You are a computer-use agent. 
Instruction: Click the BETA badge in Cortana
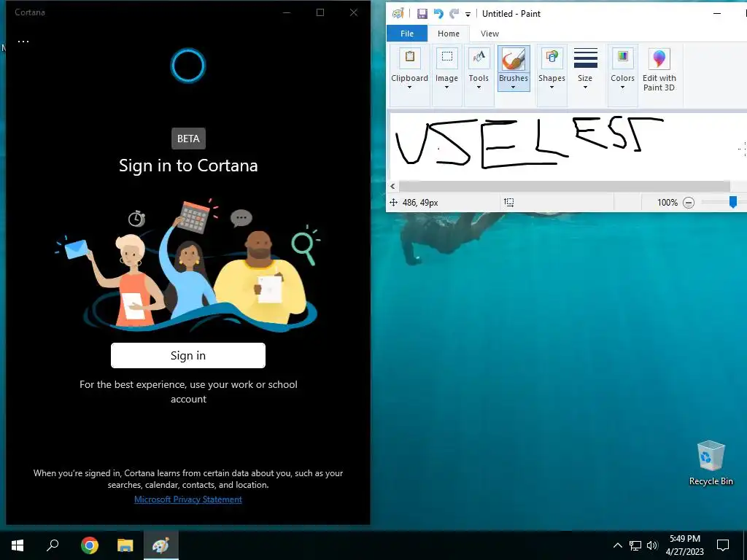(x=188, y=139)
